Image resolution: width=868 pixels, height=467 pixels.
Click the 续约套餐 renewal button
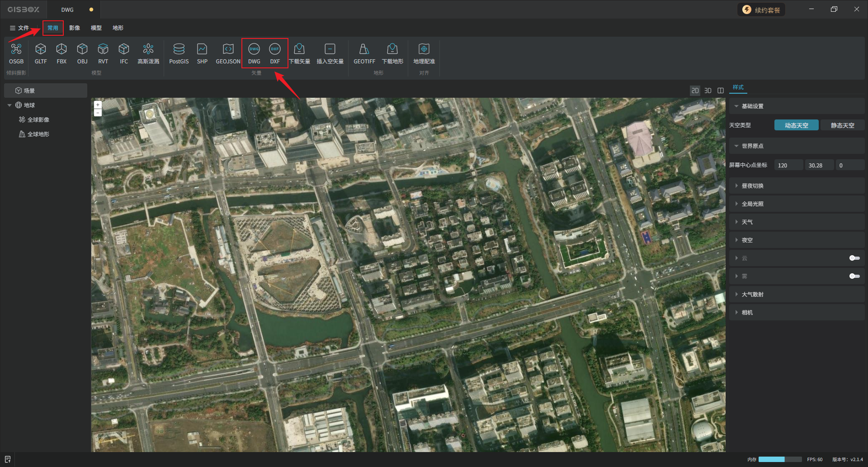(x=761, y=10)
